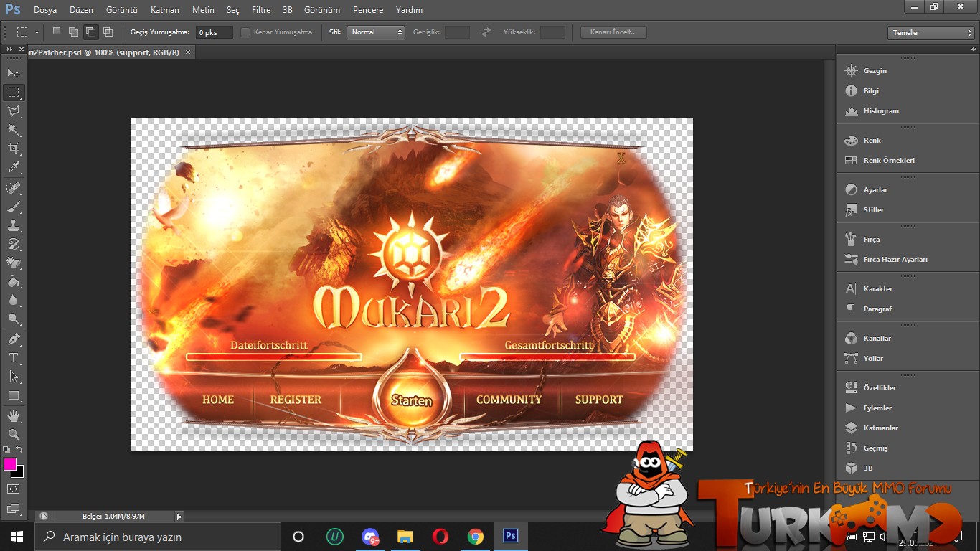Choose Intersect with Selection mode
This screenshot has height=551, width=980.
108,32
